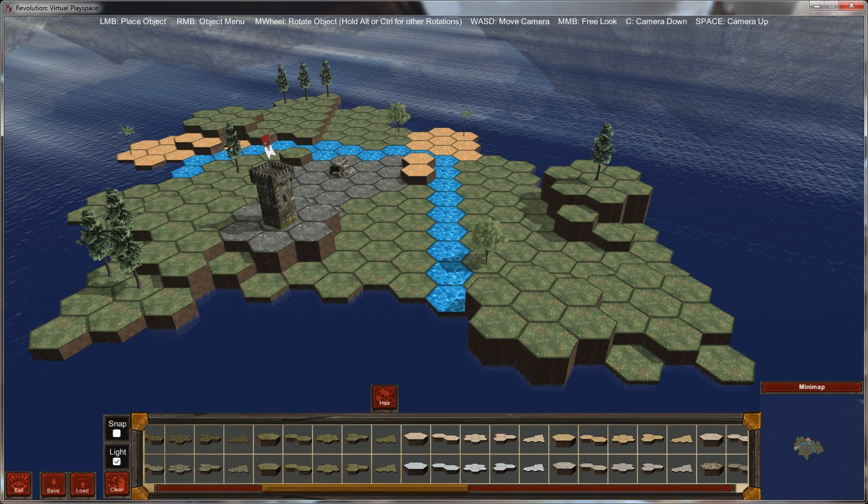This screenshot has width=868, height=504.
Task: Pick the single gravel hex tile, bottom row
Action: click(711, 468)
